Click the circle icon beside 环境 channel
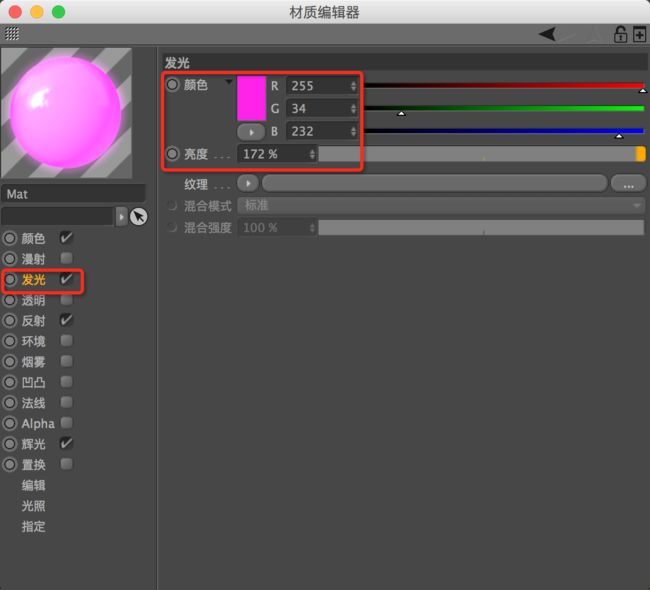650x590 pixels. tap(10, 341)
